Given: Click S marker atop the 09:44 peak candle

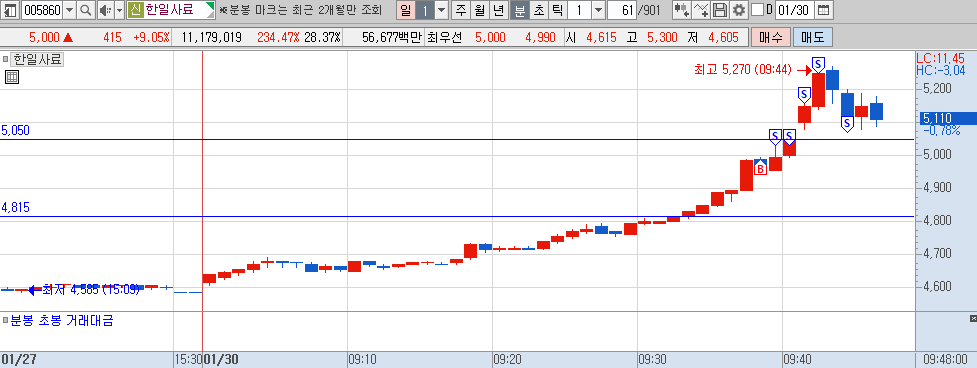Looking at the screenshot, I should pyautogui.click(x=819, y=64).
